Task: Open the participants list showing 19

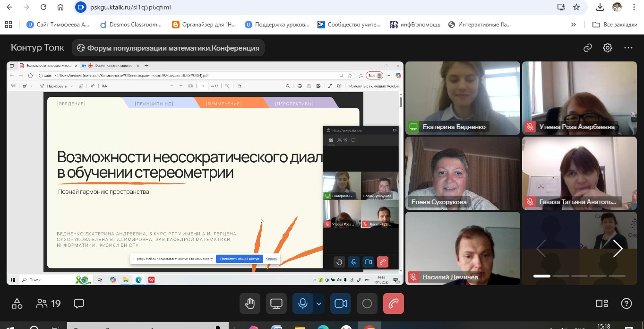Action: pyautogui.click(x=49, y=303)
